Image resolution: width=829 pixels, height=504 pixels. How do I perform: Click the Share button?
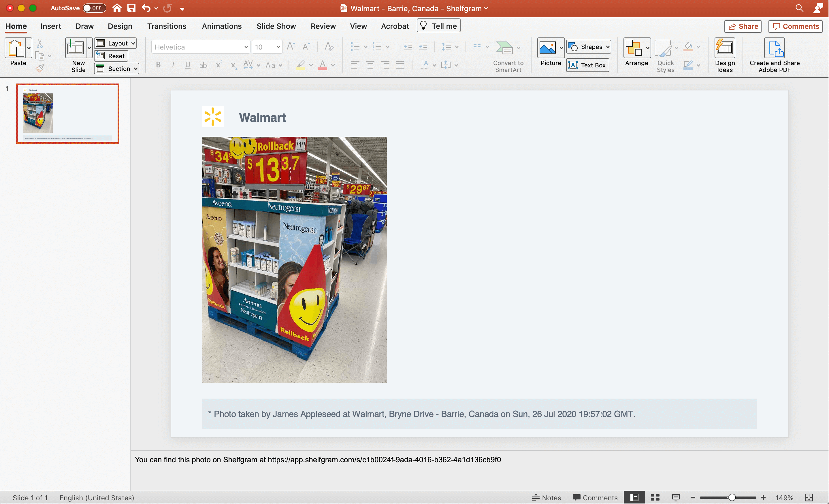[x=743, y=26]
